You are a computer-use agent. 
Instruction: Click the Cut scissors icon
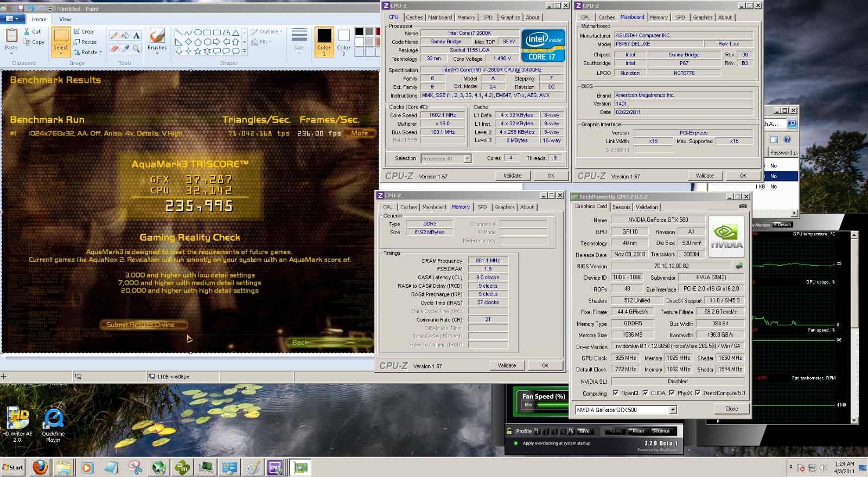tap(27, 31)
